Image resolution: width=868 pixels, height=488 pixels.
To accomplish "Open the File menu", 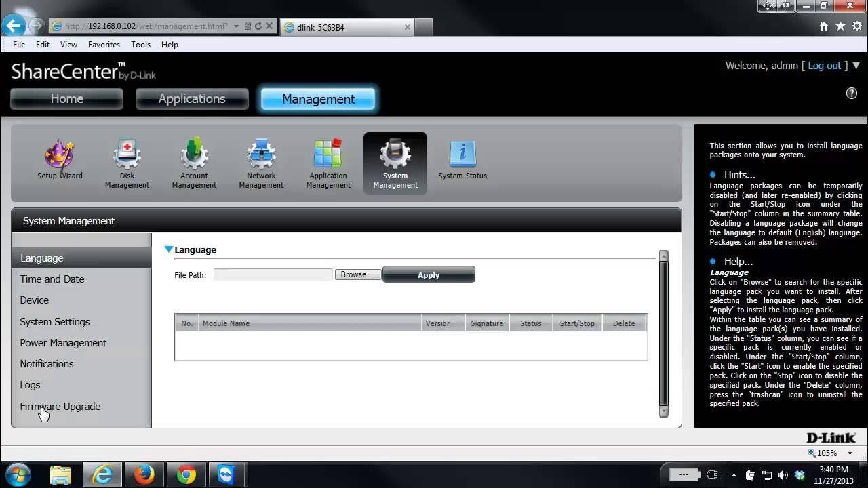I will (x=19, y=45).
